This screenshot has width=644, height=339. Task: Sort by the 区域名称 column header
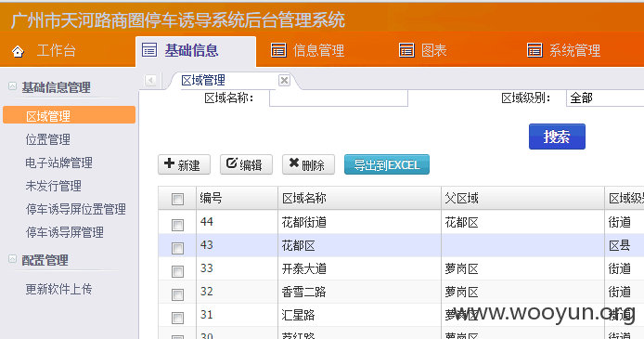(360, 198)
